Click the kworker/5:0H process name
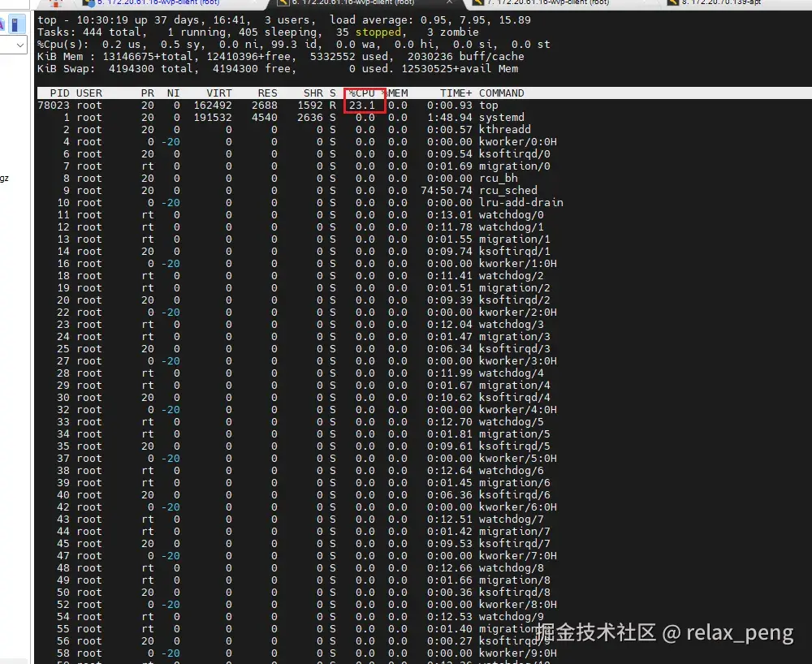The height and width of the screenshot is (664, 812). tap(518, 458)
